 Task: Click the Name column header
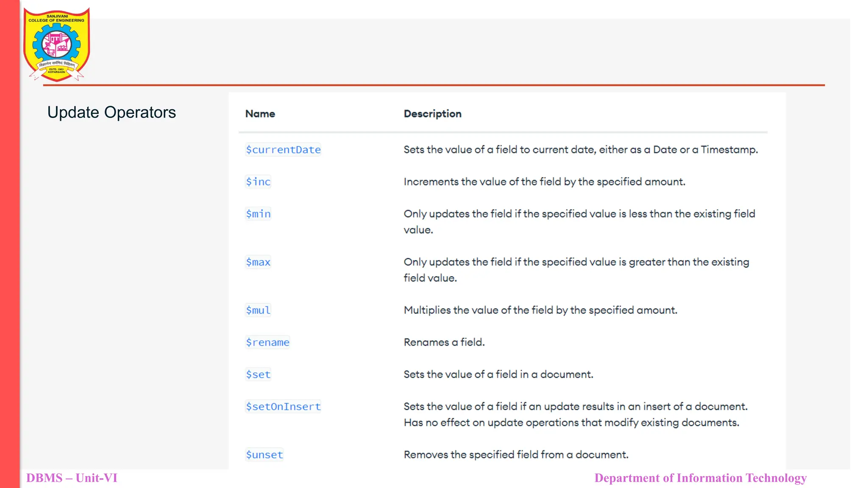pos(260,114)
